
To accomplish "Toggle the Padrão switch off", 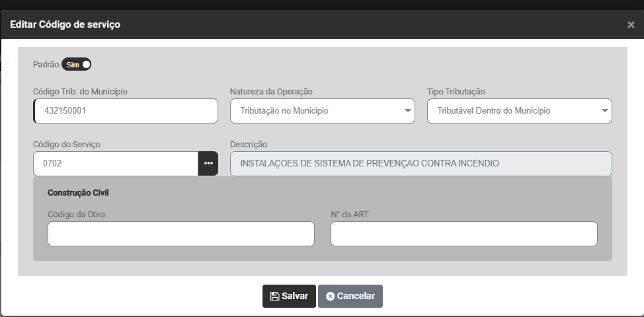I will [77, 65].
